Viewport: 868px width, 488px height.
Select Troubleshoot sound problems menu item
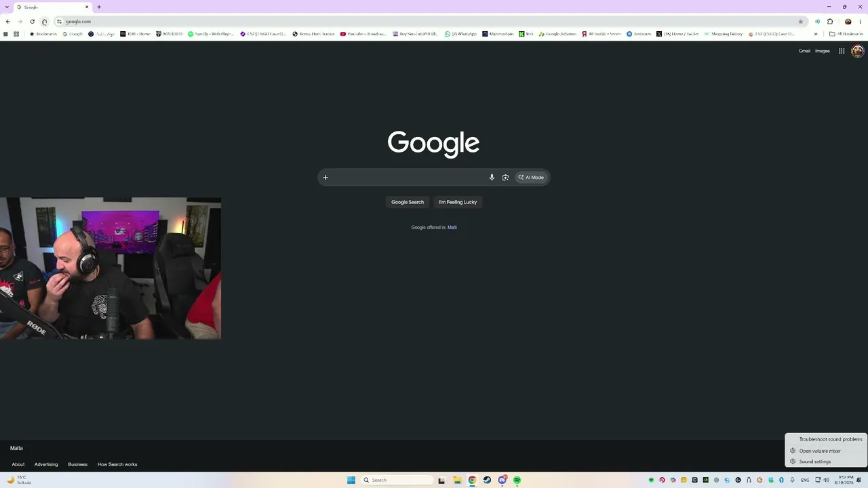click(x=826, y=439)
